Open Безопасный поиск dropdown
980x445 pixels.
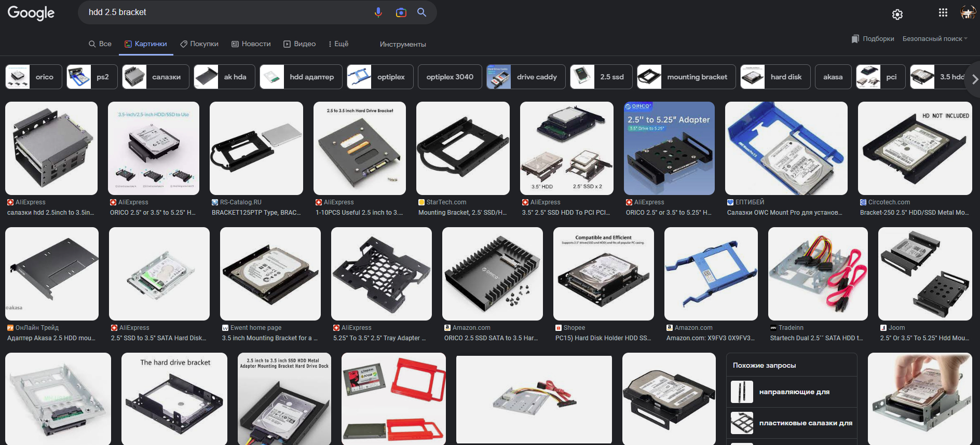(x=935, y=39)
